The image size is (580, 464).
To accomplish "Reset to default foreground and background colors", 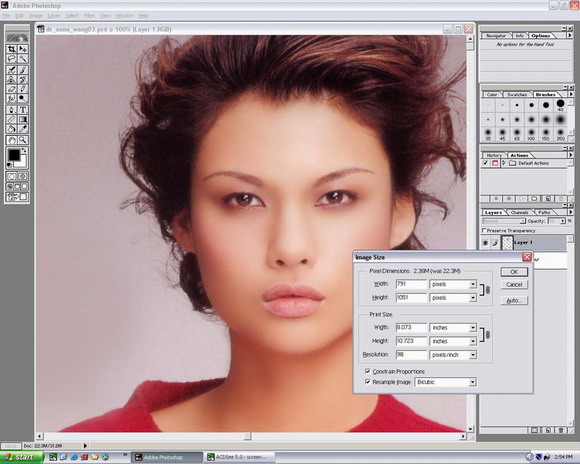I will (x=10, y=165).
